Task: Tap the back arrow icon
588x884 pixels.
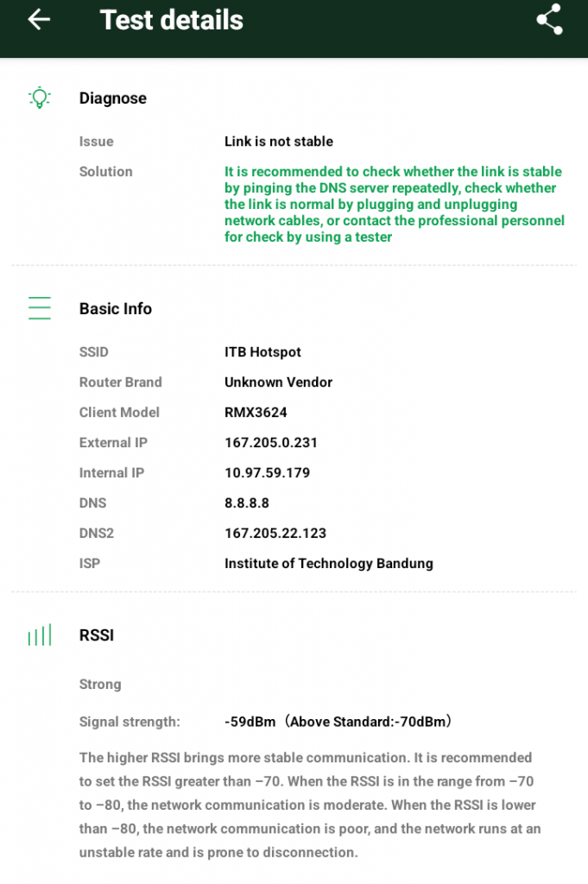Action: pos(39,20)
